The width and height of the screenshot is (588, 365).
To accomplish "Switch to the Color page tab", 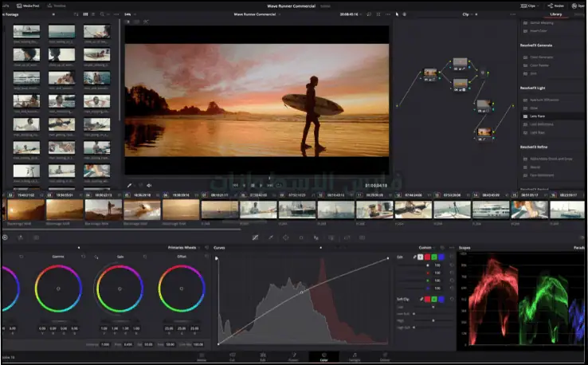I will 323,358.
